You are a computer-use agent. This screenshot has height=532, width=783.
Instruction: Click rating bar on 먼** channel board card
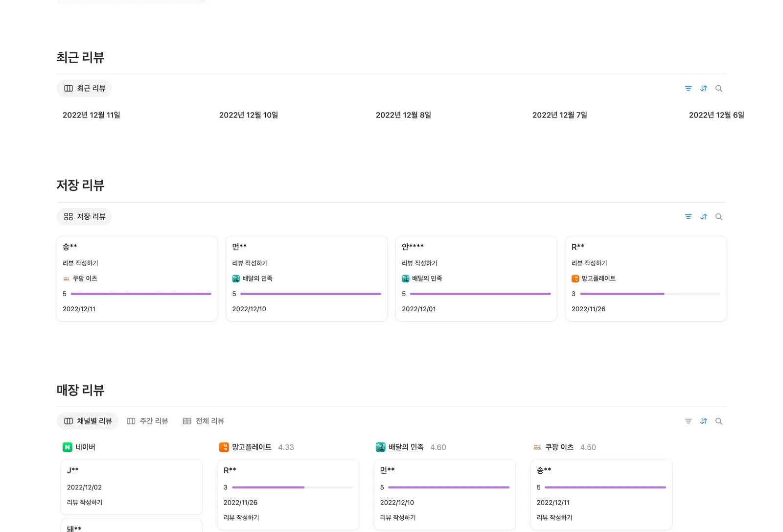tap(449, 487)
